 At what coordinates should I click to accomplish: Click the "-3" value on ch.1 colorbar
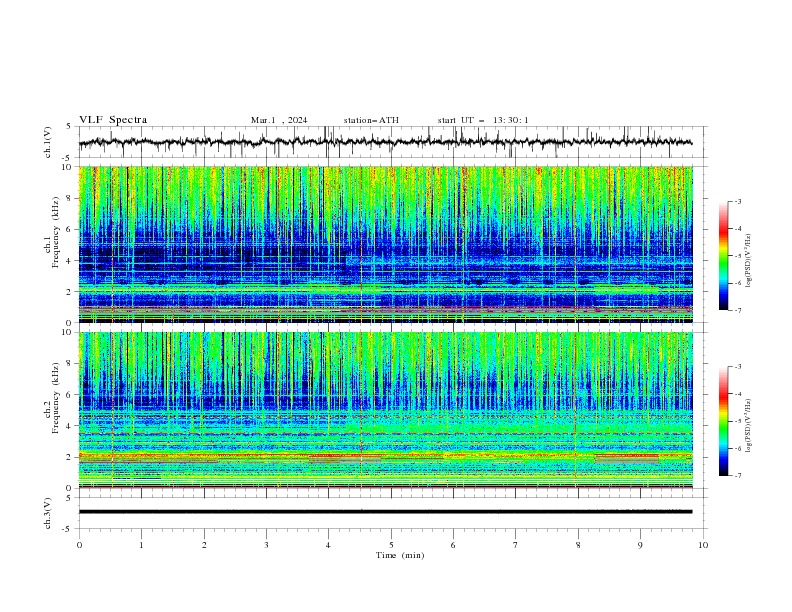738,201
